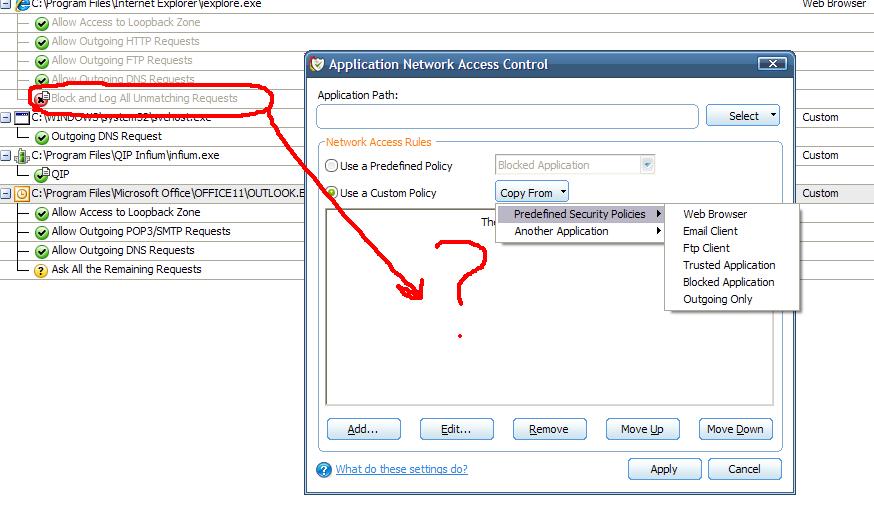Select Use a Custom Policy radio button
Screen dimensions: 874x522
click(331, 193)
